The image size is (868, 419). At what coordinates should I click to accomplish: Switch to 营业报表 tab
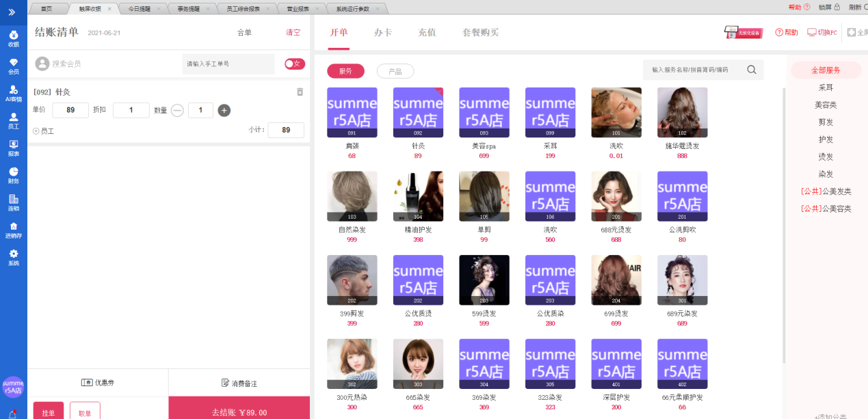click(x=297, y=8)
